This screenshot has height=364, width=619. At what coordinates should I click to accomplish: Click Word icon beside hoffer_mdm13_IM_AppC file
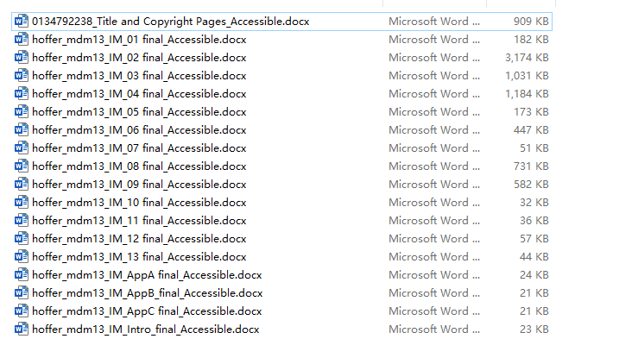tap(22, 311)
